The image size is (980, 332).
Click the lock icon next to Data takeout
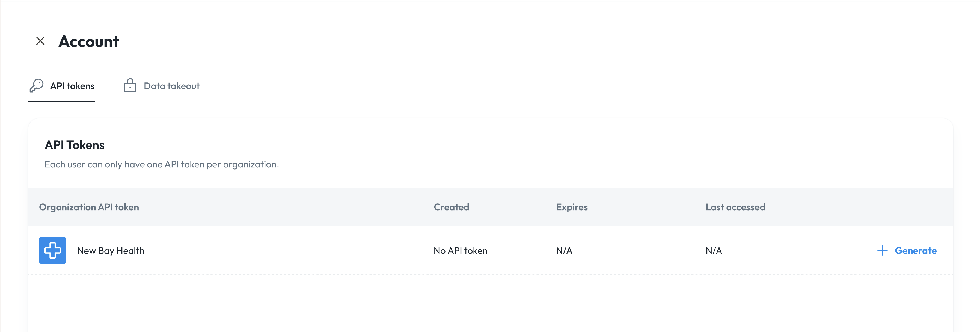(130, 85)
